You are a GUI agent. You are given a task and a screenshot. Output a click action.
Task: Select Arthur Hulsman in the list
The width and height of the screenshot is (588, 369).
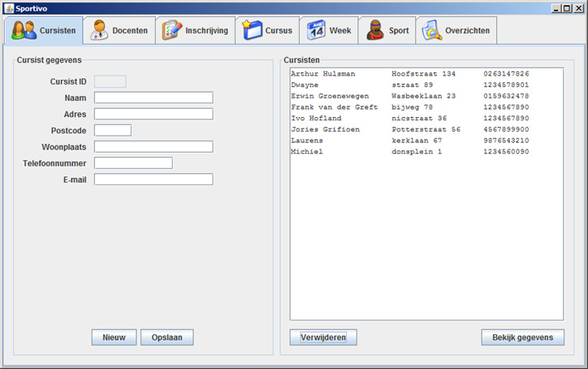point(323,74)
